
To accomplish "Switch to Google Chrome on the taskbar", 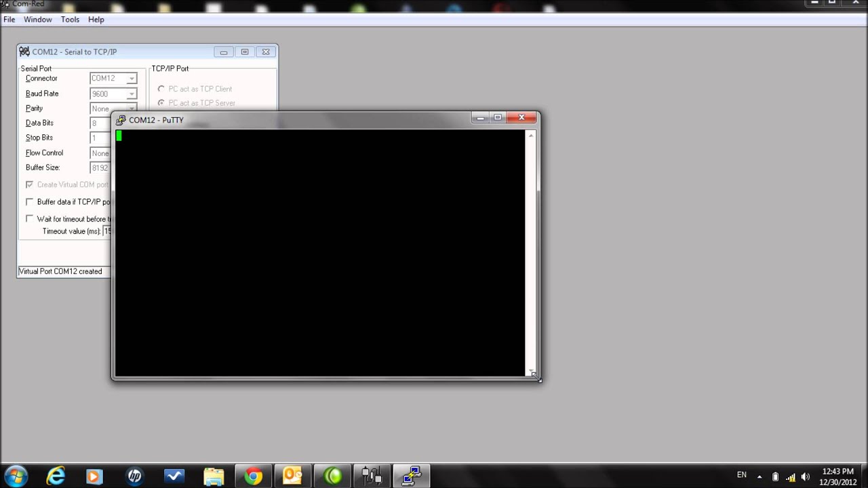I will 254,476.
